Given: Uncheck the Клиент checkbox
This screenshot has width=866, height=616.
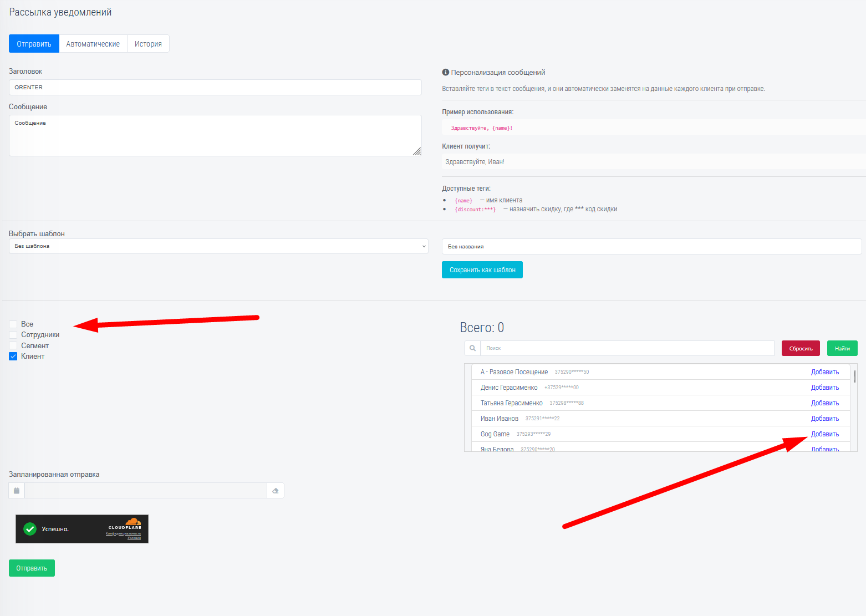Looking at the screenshot, I should point(13,357).
